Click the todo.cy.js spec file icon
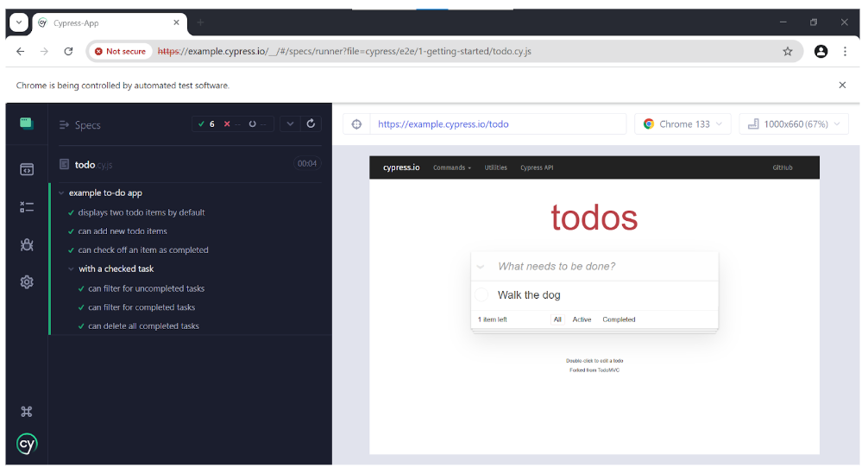Viewport: 868px width, 474px height. coord(64,164)
